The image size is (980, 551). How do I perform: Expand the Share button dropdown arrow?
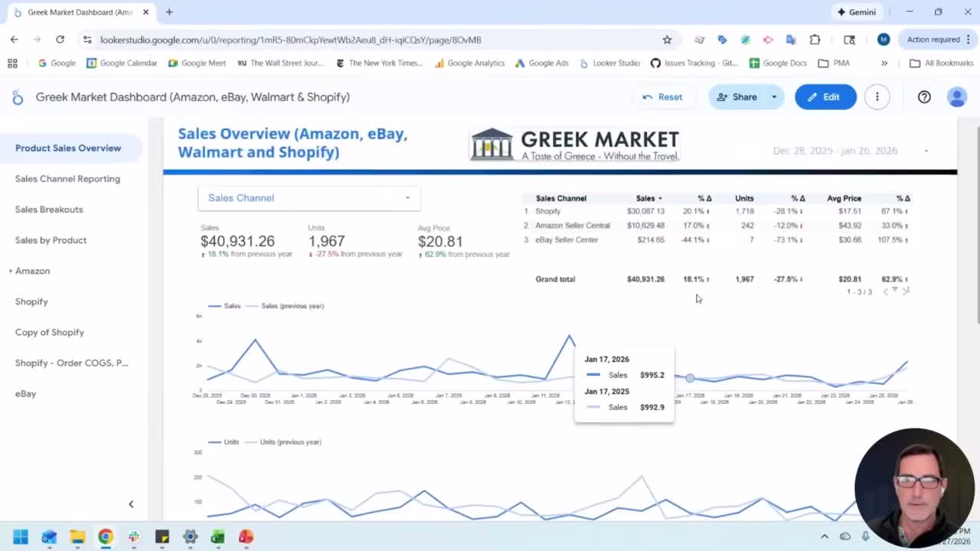point(774,97)
